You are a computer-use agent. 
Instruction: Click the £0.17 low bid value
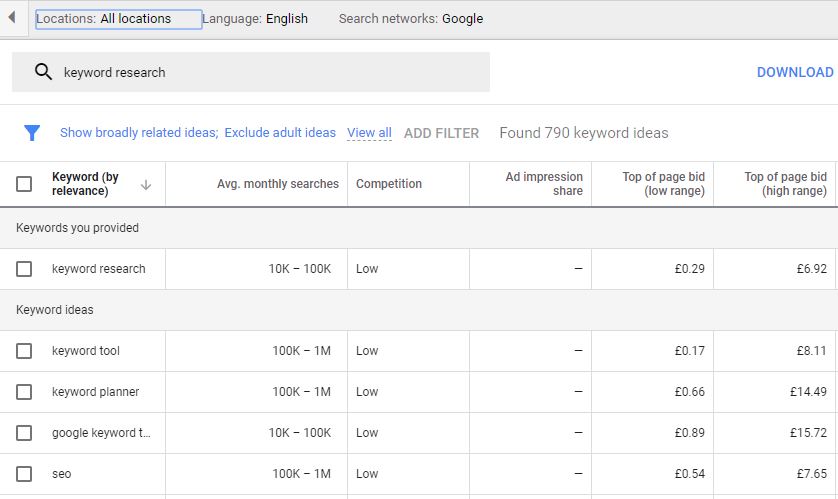pos(689,351)
